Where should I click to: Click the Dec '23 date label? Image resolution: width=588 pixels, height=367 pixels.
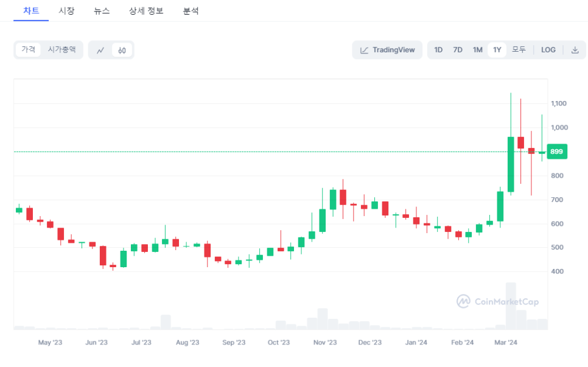369,342
